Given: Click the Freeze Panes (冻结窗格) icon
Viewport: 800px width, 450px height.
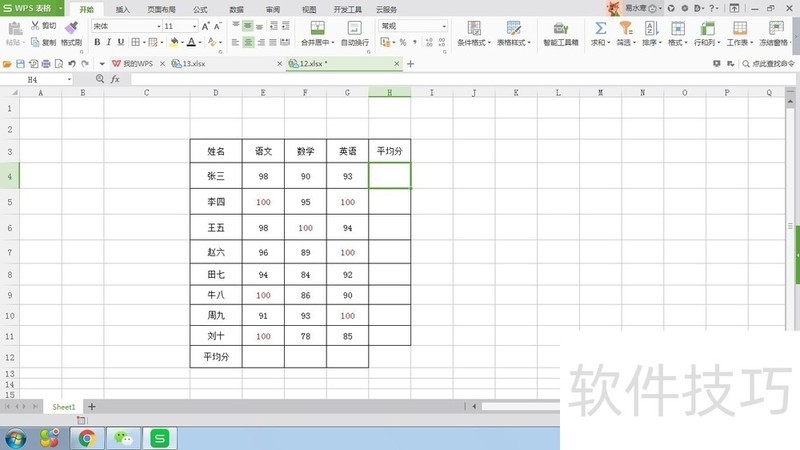Looking at the screenshot, I should pyautogui.click(x=776, y=28).
